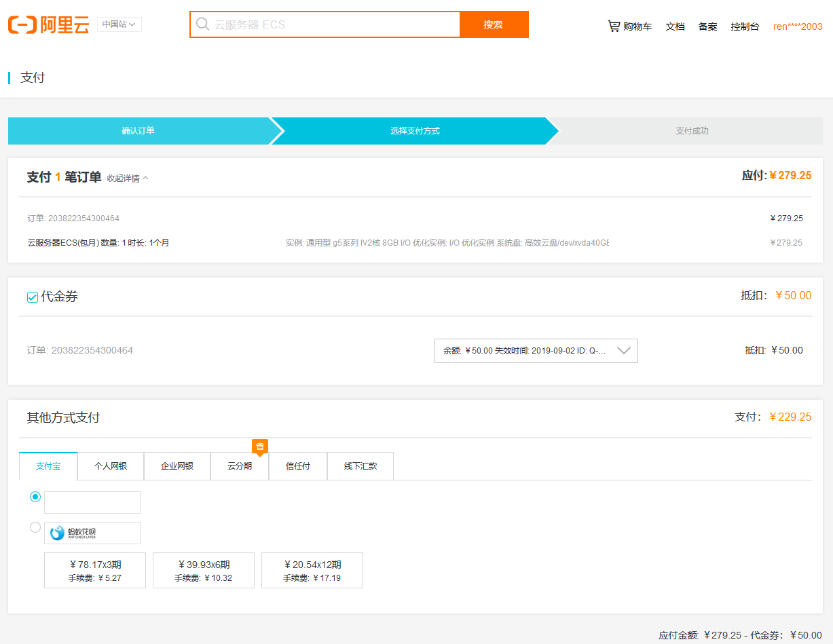Click the 应付金额 summary line
The width and height of the screenshot is (833, 644).
(740, 635)
